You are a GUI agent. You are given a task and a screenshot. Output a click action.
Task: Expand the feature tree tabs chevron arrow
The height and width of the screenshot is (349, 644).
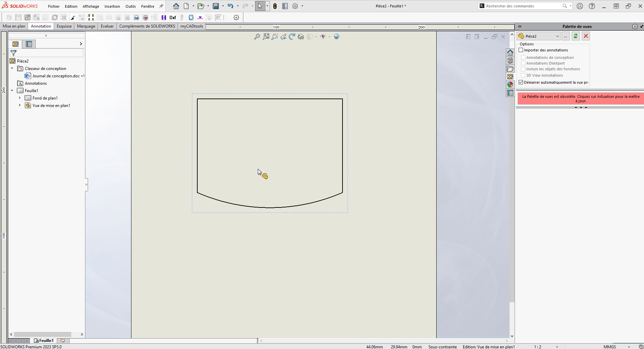tap(81, 44)
